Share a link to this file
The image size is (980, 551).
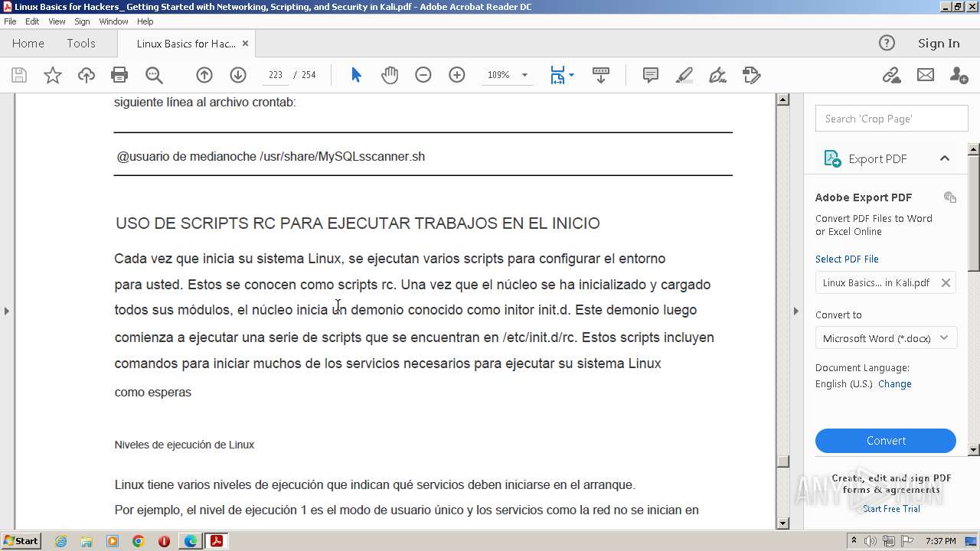[891, 75]
